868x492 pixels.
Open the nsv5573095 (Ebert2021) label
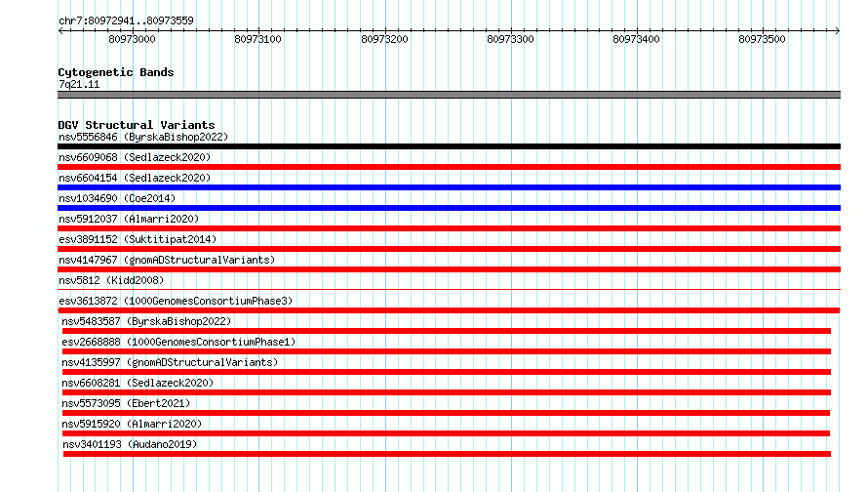126,403
